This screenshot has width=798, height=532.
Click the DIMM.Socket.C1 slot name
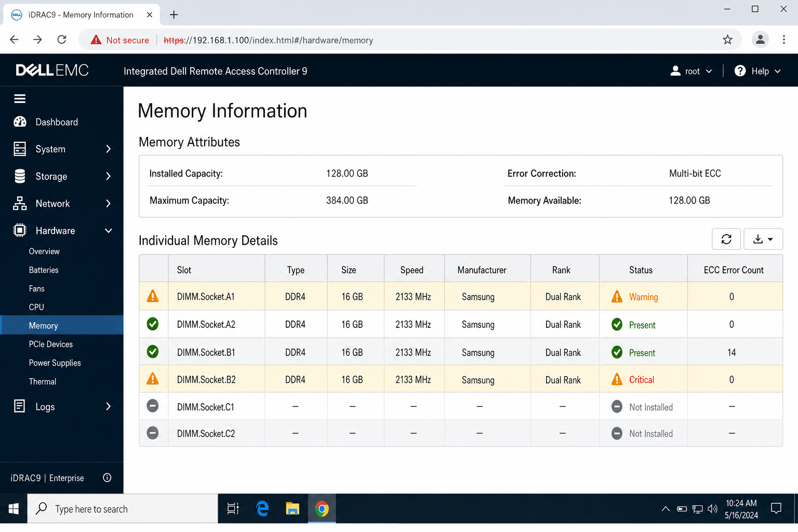[206, 407]
